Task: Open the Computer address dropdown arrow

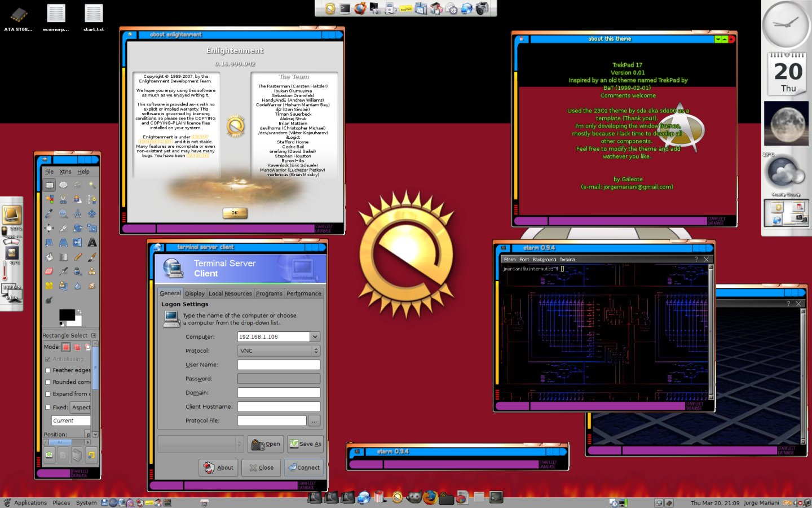Action: click(315, 336)
